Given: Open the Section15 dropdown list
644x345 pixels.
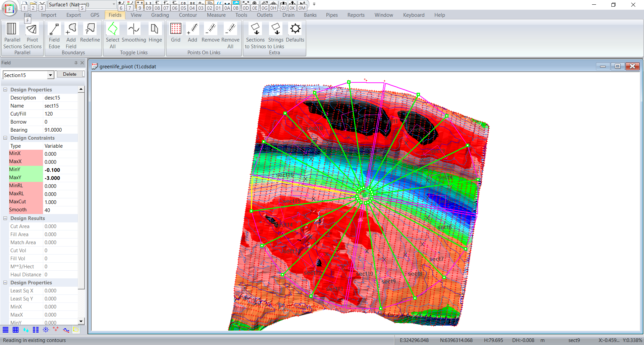Looking at the screenshot, I should pyautogui.click(x=50, y=75).
